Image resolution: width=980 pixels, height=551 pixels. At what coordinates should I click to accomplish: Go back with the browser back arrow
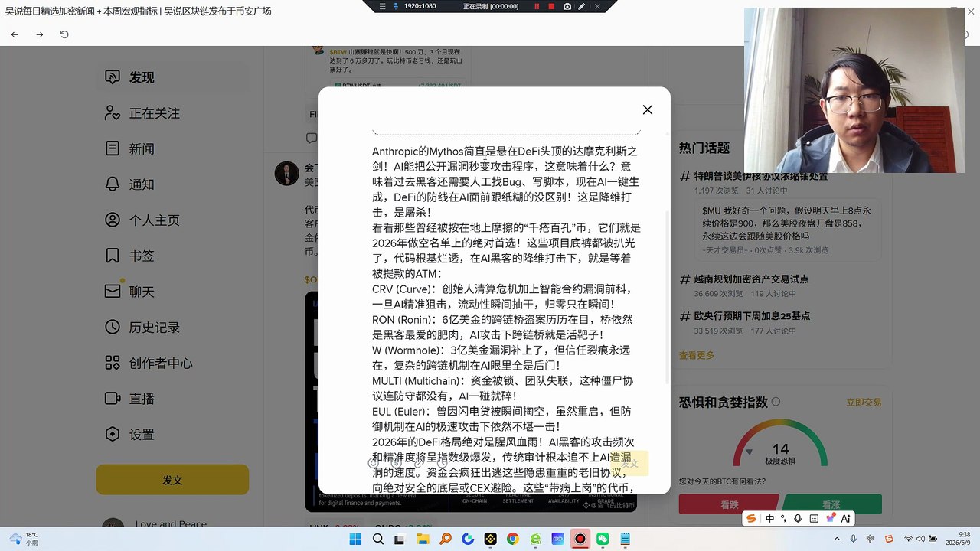pyautogui.click(x=15, y=34)
